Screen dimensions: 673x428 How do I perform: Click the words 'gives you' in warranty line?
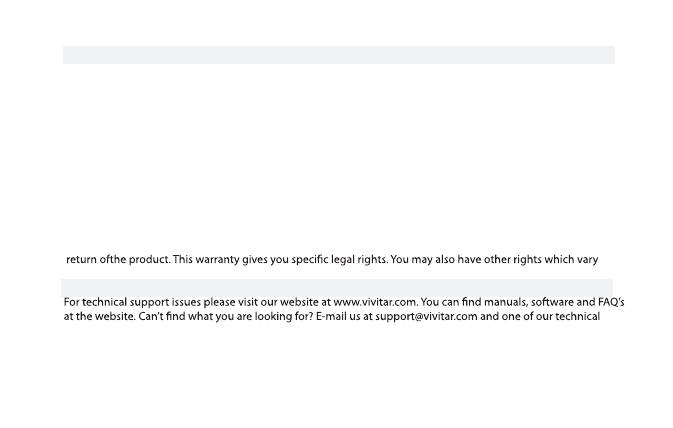265,260
